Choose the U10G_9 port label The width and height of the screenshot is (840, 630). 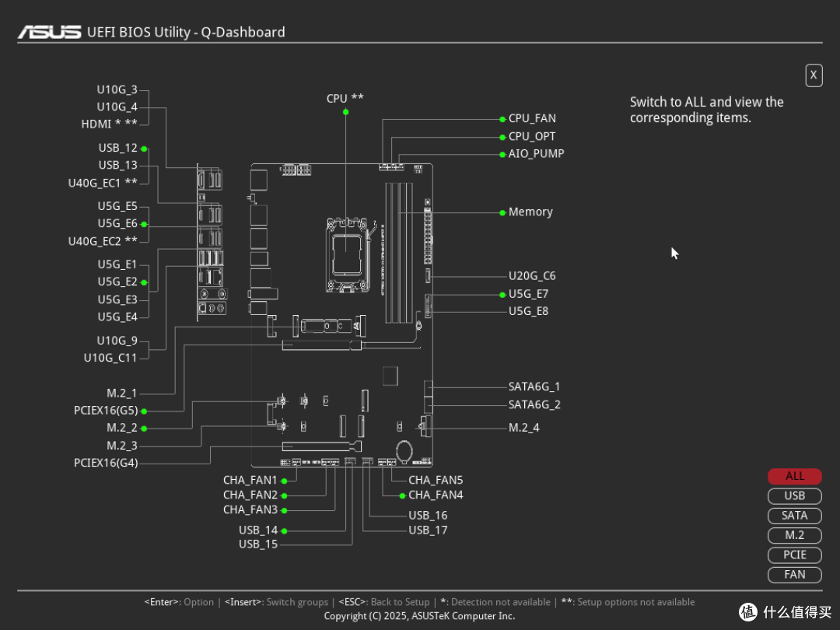point(117,341)
